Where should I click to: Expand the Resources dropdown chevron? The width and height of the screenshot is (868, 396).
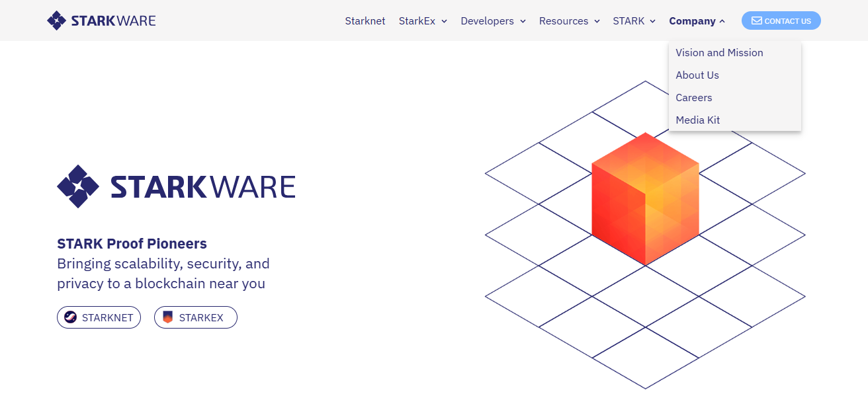point(597,21)
